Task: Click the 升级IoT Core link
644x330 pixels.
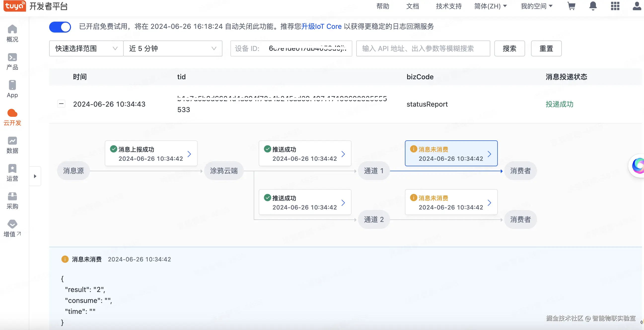Action: [321, 27]
